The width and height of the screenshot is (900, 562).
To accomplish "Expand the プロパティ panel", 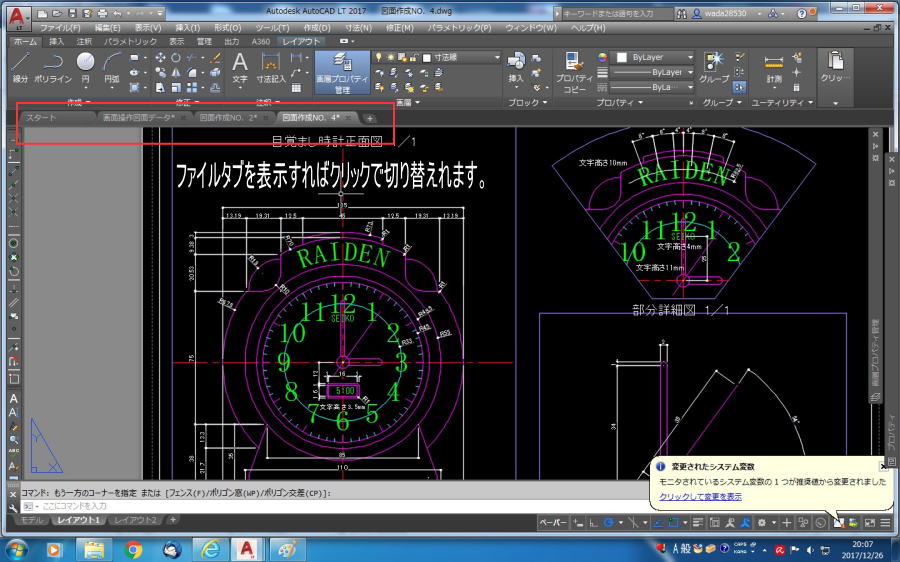I will click(x=618, y=102).
